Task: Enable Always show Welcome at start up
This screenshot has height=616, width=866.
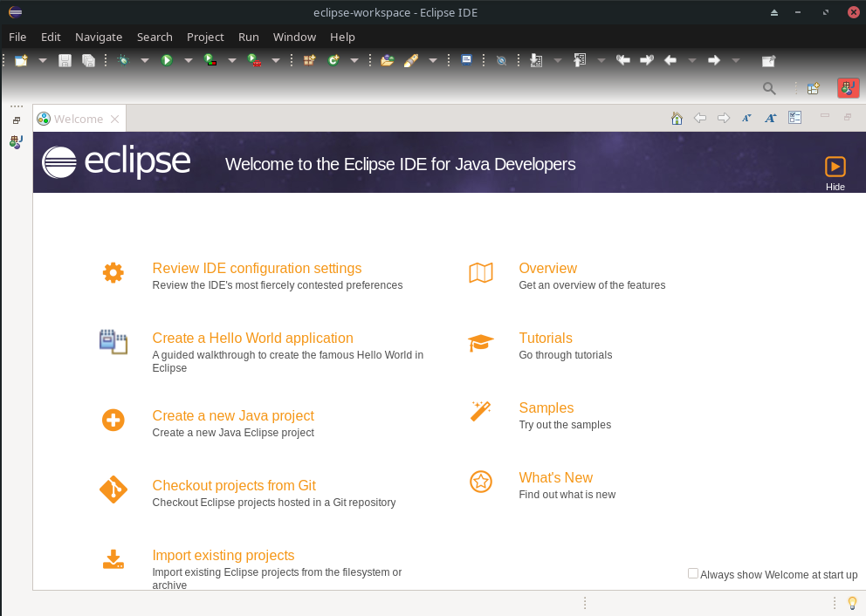Action: point(693,573)
